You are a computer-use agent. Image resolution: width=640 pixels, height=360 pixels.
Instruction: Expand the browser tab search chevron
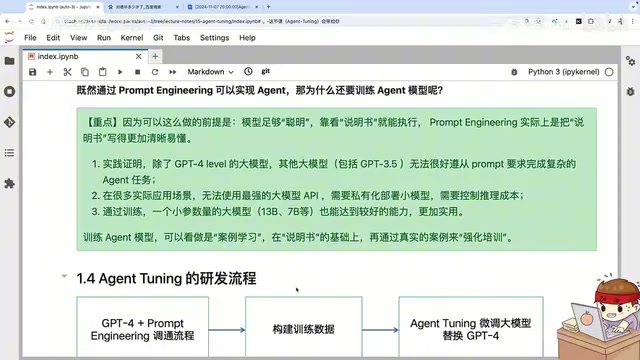coord(633,7)
